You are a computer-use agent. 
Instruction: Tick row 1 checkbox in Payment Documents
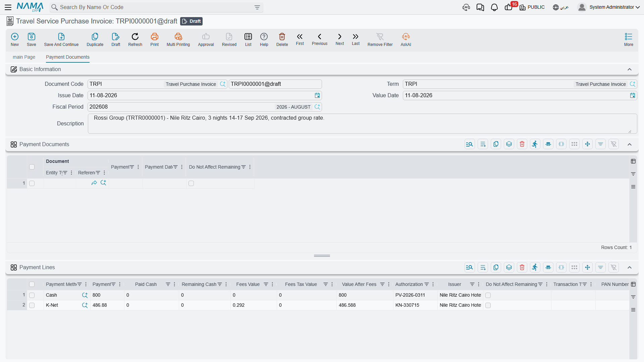[x=32, y=183]
